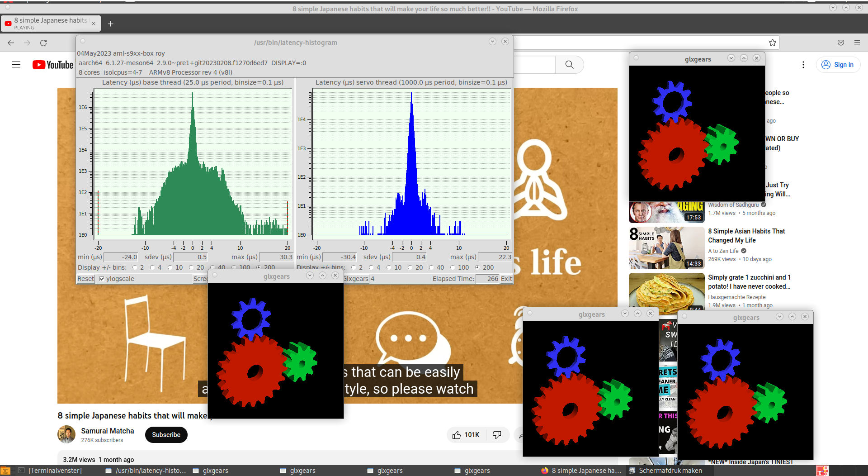Image resolution: width=868 pixels, height=476 pixels.
Task: Like the video with 101K likes
Action: click(x=466, y=435)
